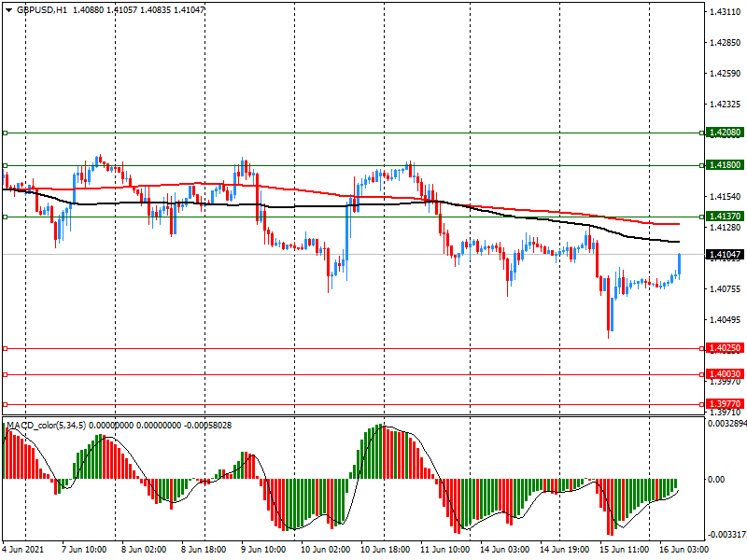Click the MACD scale top value 0.0032894

coord(727,424)
